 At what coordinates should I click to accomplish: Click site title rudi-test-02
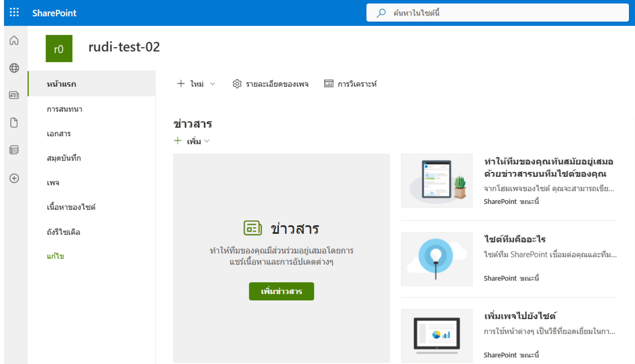pos(124,47)
